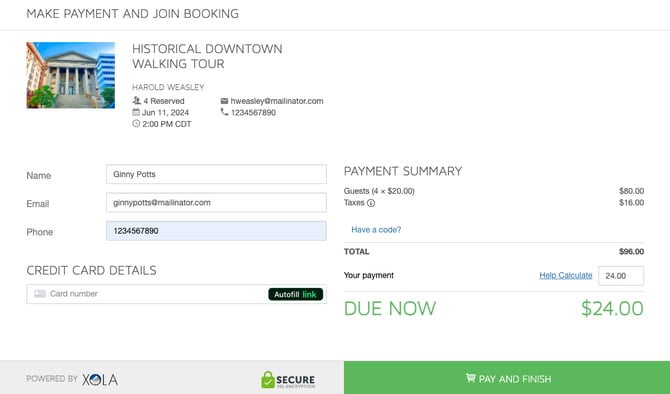
Task: Click the green Secure padlock badge
Action: point(288,379)
